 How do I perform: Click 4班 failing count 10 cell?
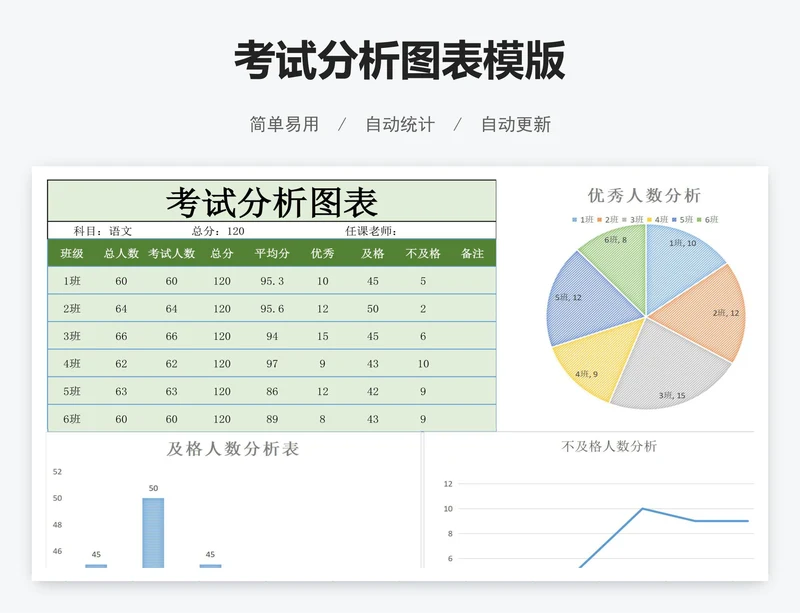point(423,363)
